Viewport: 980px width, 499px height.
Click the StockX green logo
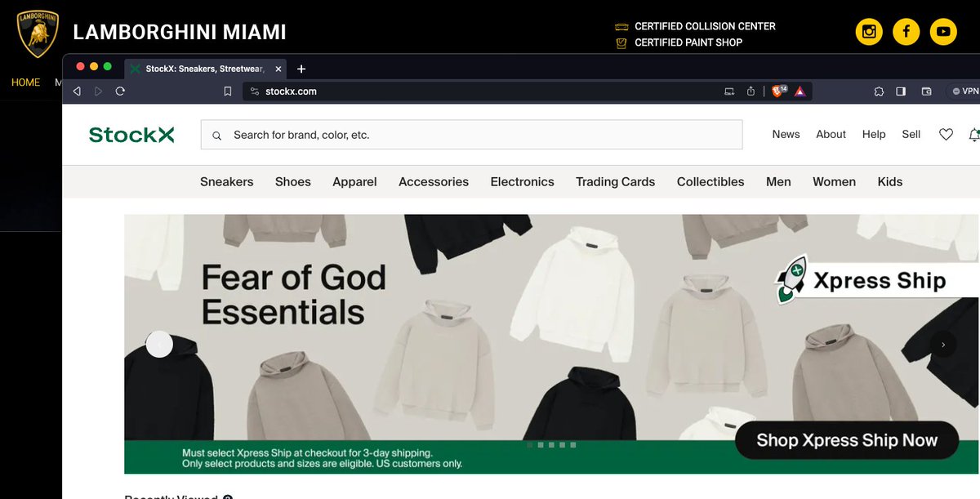[131, 135]
